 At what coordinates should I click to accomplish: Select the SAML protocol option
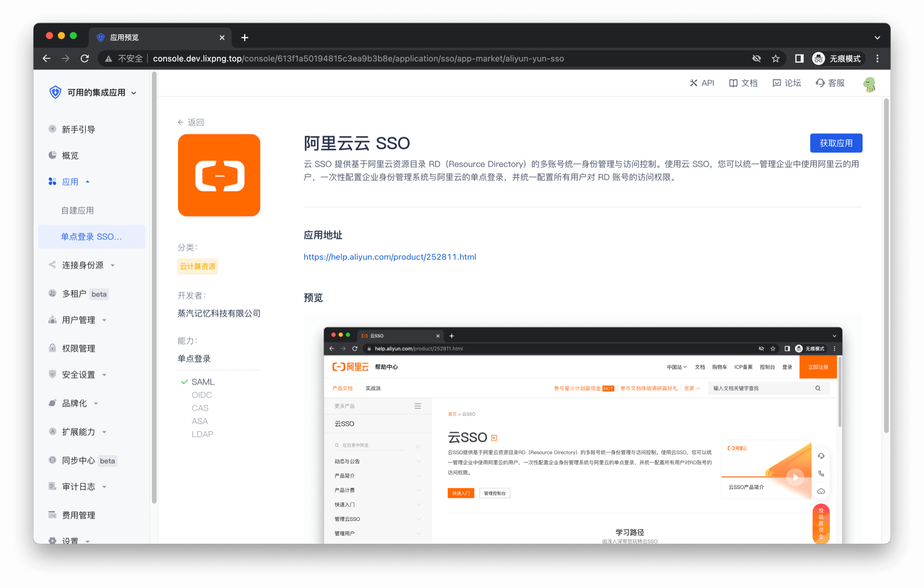[203, 382]
